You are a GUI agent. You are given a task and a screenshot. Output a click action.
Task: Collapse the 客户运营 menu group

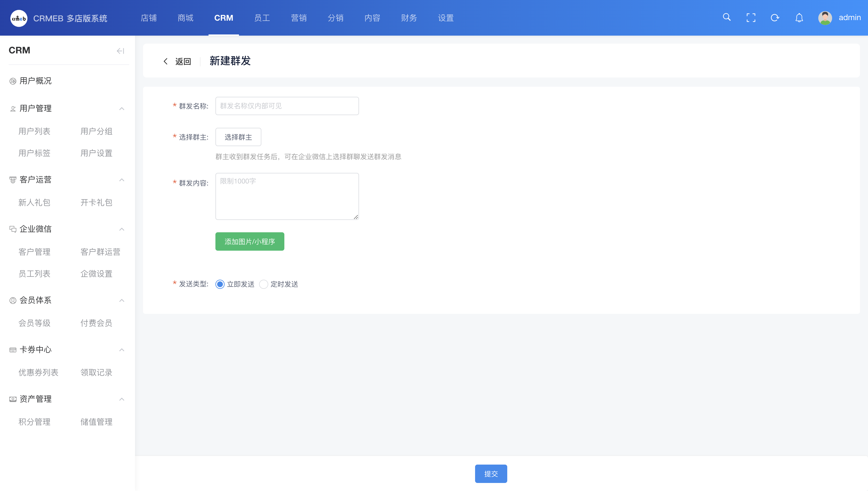pyautogui.click(x=122, y=180)
